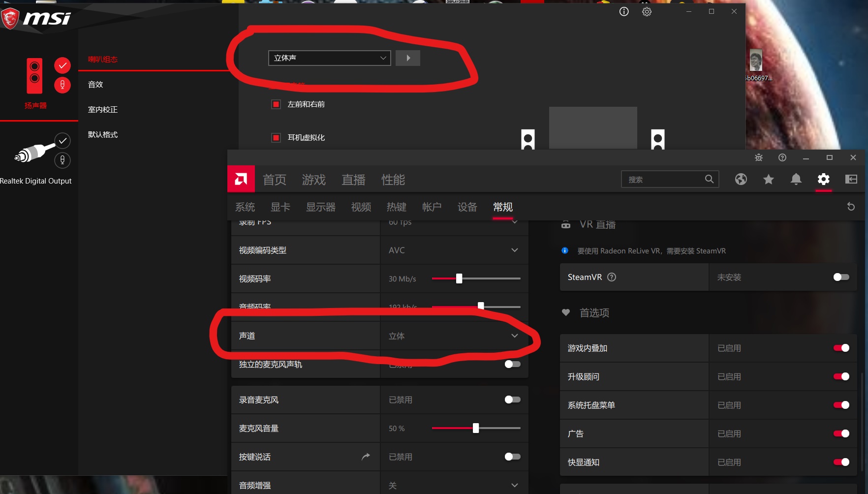
Task: Open the AMD settings gear icon
Action: pos(824,179)
